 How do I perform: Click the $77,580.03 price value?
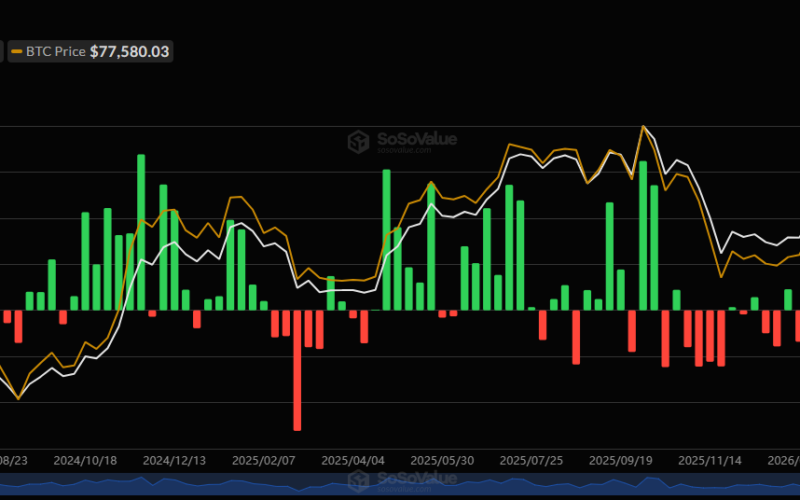[x=130, y=52]
